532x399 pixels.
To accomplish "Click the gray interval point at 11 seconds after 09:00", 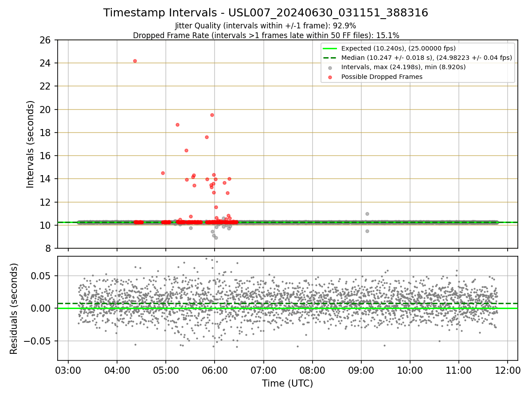I will 367,214.
